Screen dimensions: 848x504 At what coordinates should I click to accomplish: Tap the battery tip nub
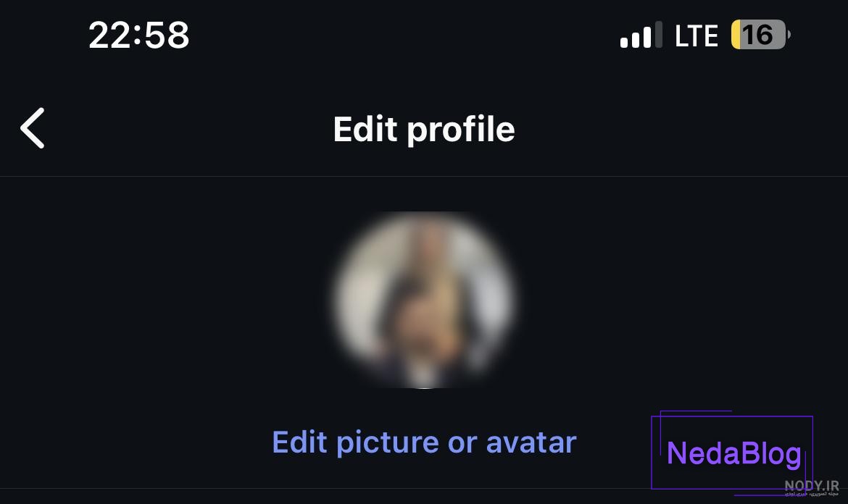(789, 35)
